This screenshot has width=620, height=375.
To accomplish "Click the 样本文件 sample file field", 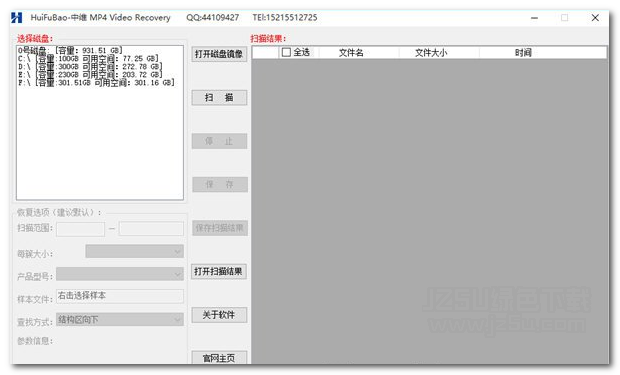I will pos(120,296).
